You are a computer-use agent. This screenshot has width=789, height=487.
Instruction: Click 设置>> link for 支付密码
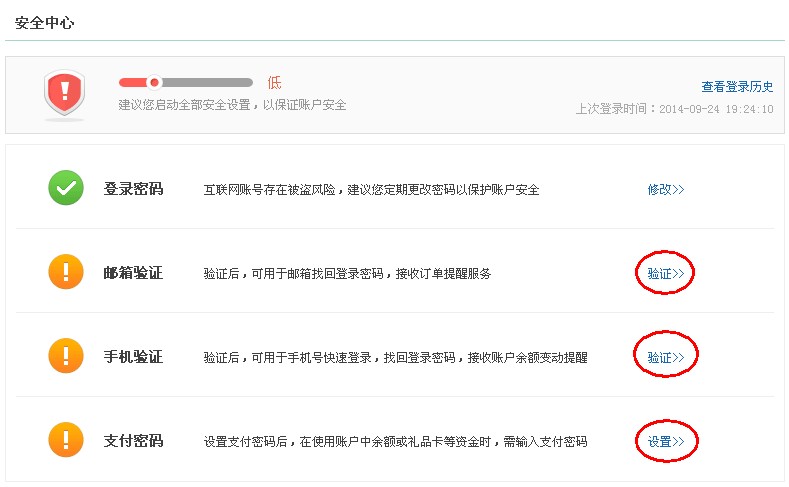tap(666, 442)
